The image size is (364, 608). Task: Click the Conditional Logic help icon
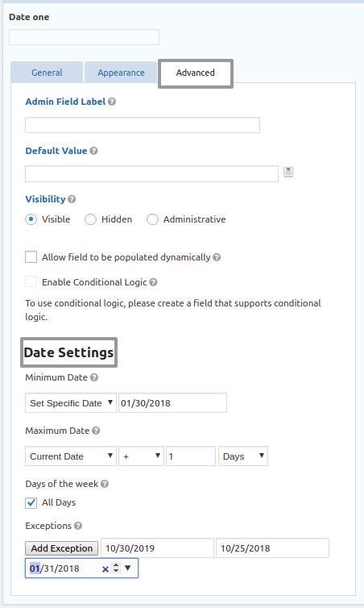(153, 282)
